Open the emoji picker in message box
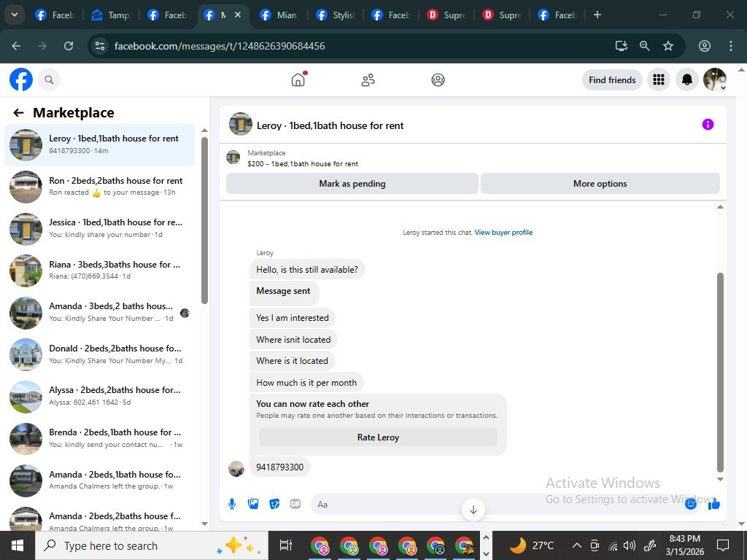The width and height of the screenshot is (747, 560). (690, 503)
